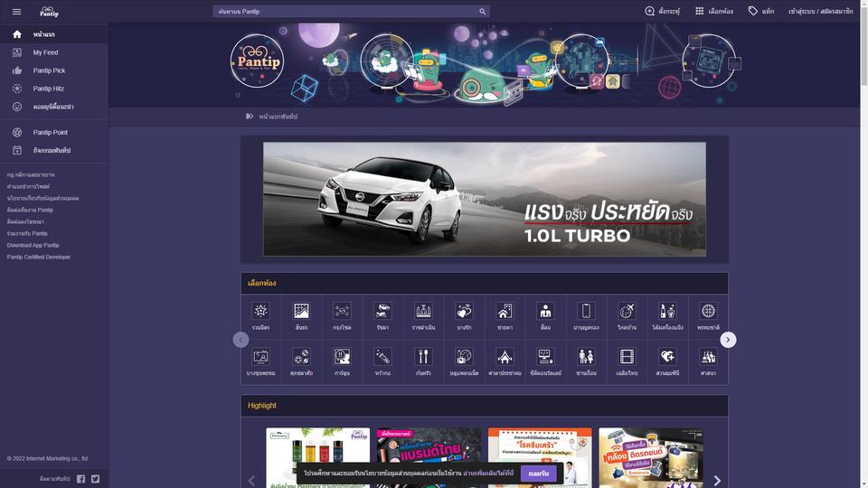
Task: Open Download App Pantip link
Action: [33, 245]
